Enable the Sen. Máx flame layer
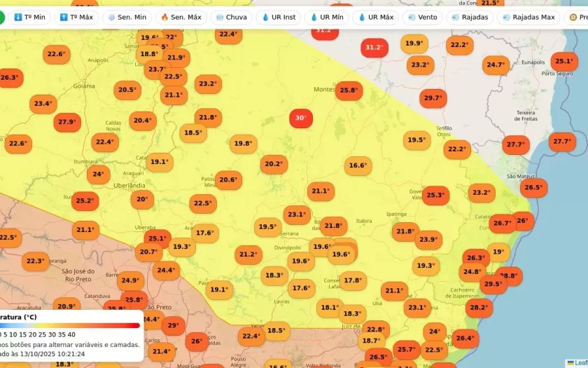Image resolution: width=588 pixels, height=368 pixels. tap(181, 17)
